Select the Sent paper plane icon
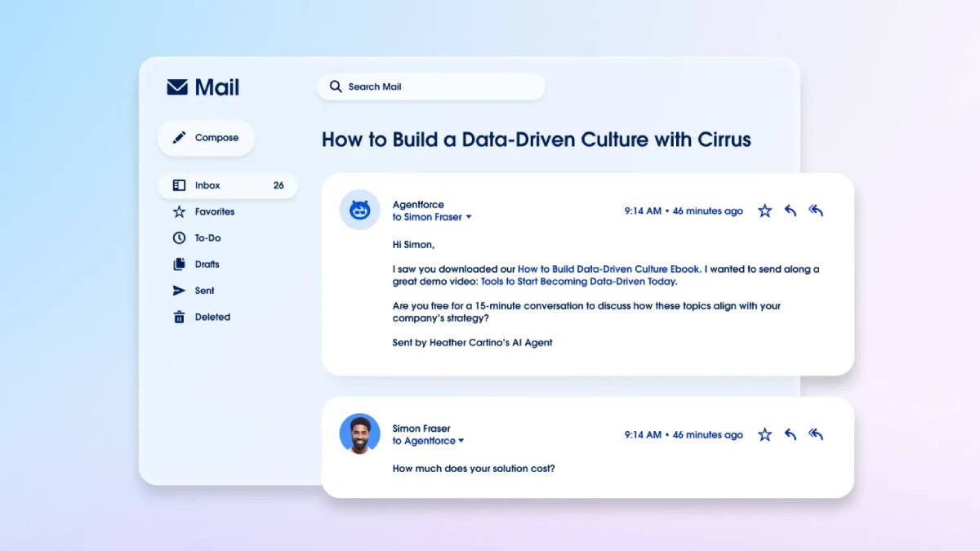 tap(179, 291)
